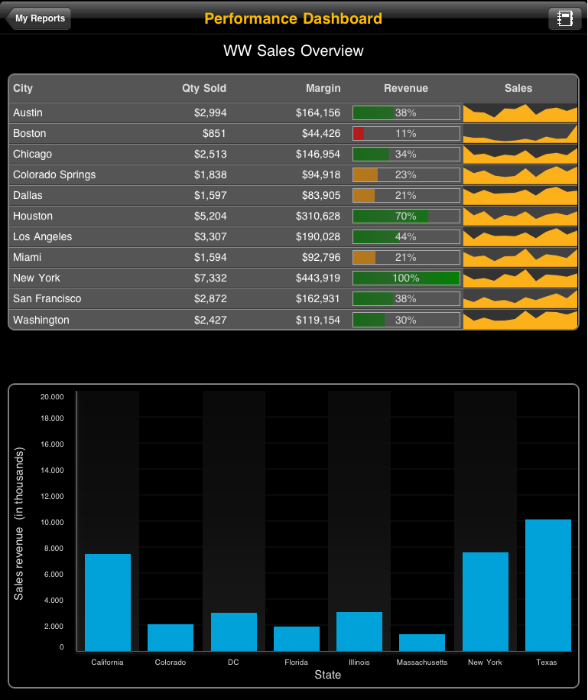The width and height of the screenshot is (588, 700).
Task: Sort by Qty Sold column header
Action: tap(203, 88)
